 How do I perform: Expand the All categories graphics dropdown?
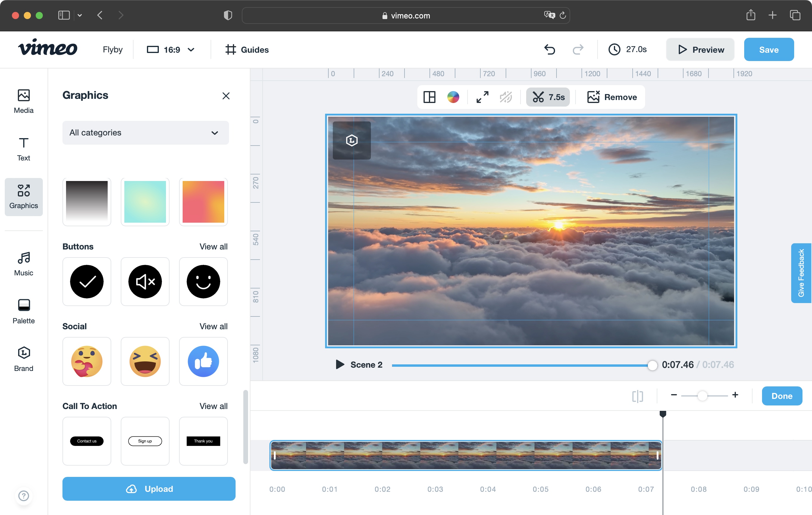[145, 133]
